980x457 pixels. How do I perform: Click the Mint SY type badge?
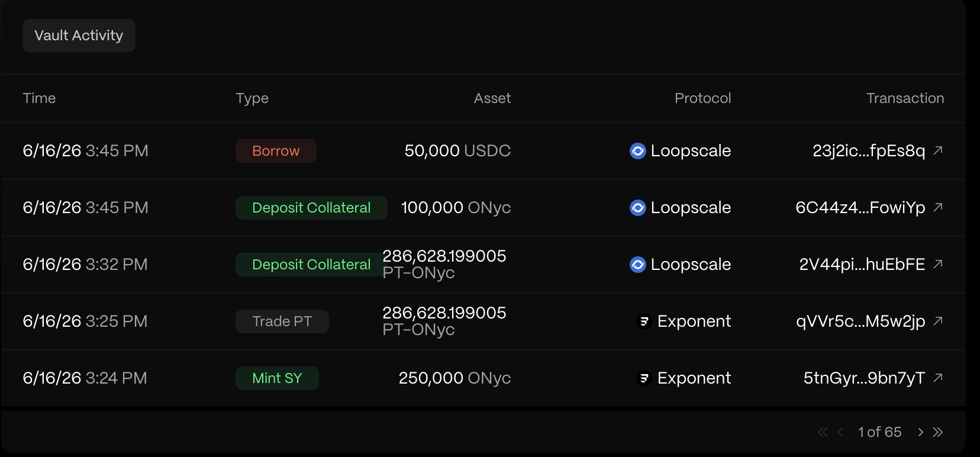[277, 378]
